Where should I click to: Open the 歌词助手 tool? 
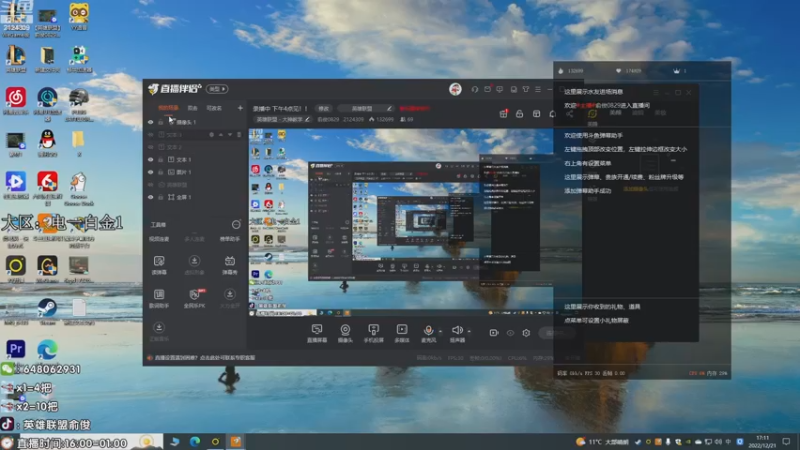159,299
